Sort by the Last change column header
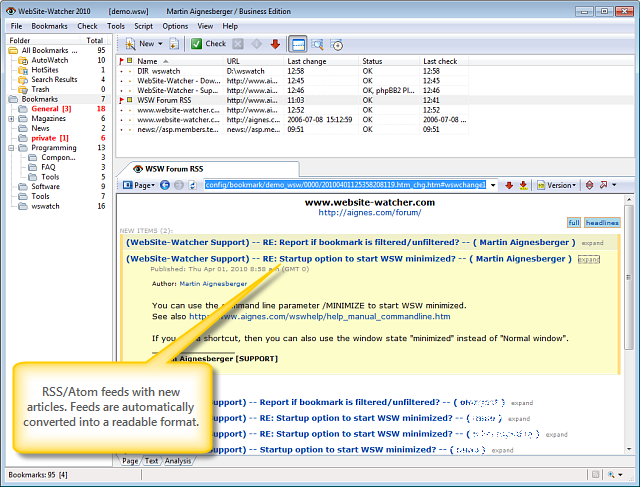The height and width of the screenshot is (487, 640). [321, 61]
